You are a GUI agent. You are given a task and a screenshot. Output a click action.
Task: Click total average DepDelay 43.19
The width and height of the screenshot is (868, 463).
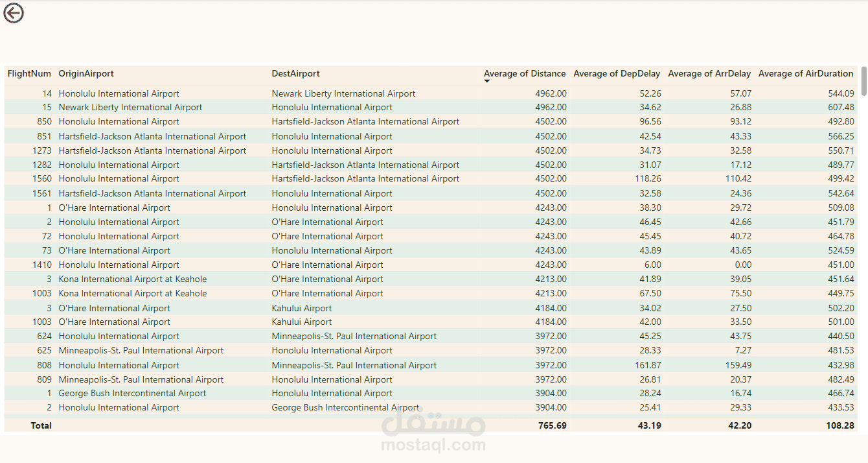(x=649, y=425)
